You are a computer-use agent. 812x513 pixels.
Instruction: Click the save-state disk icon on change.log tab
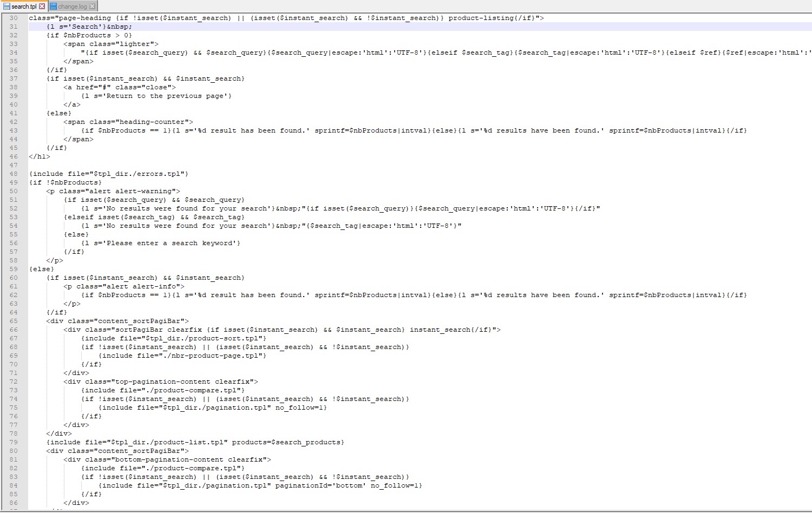54,6
